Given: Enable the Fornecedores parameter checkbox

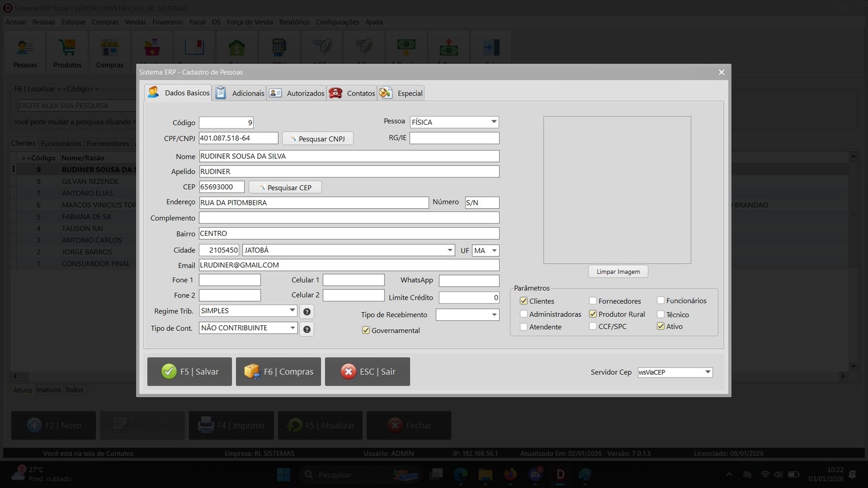Looking at the screenshot, I should (593, 301).
